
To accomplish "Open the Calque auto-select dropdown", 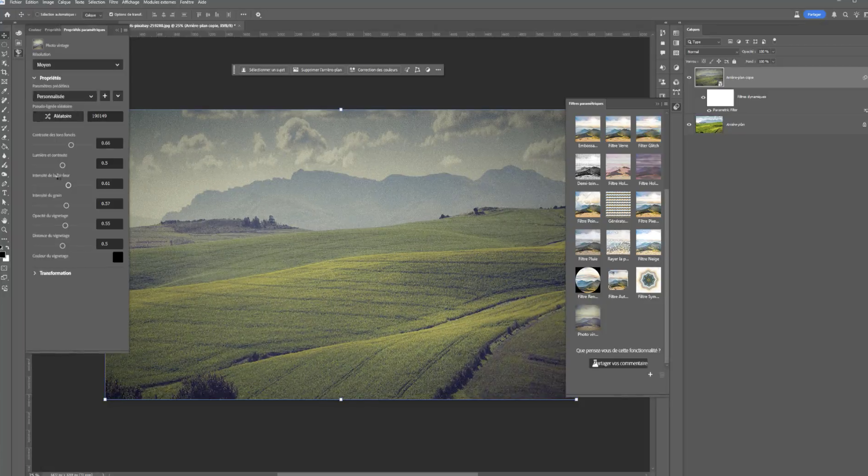I will click(x=93, y=15).
